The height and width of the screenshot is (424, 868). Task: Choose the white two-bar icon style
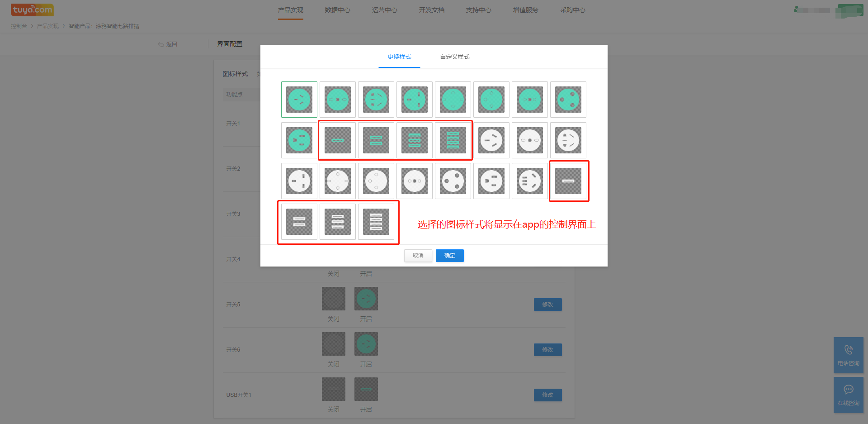click(299, 222)
